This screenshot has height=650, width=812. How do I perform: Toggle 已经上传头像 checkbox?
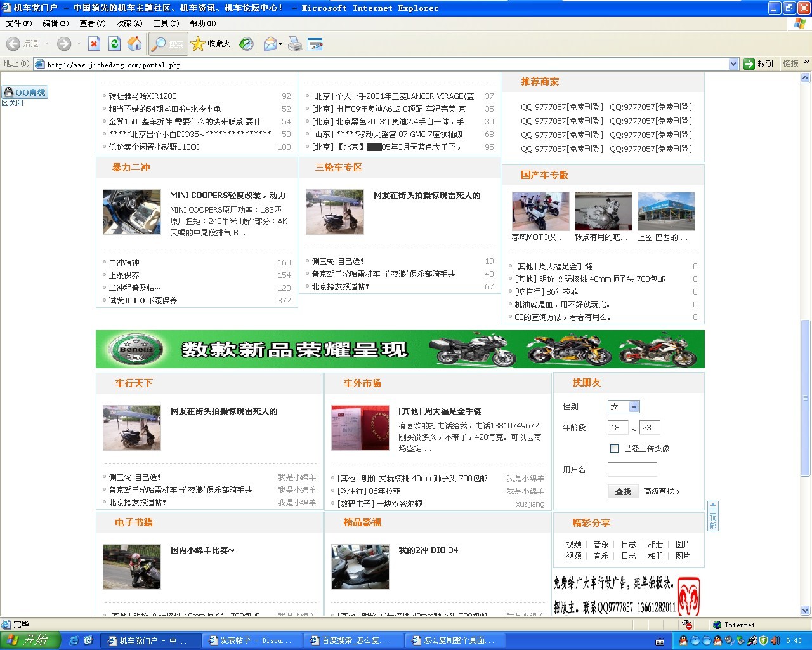coord(614,448)
